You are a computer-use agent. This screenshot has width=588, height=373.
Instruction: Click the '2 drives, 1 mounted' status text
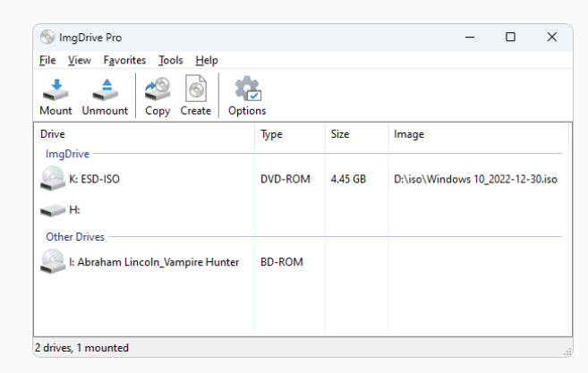tap(81, 348)
